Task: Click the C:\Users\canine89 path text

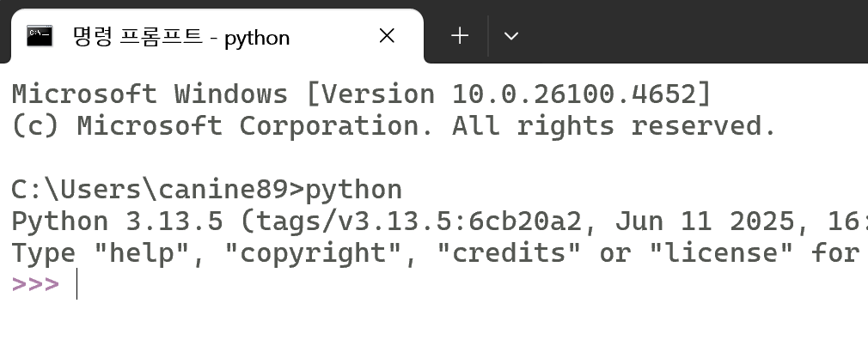Action: pyautogui.click(x=150, y=190)
